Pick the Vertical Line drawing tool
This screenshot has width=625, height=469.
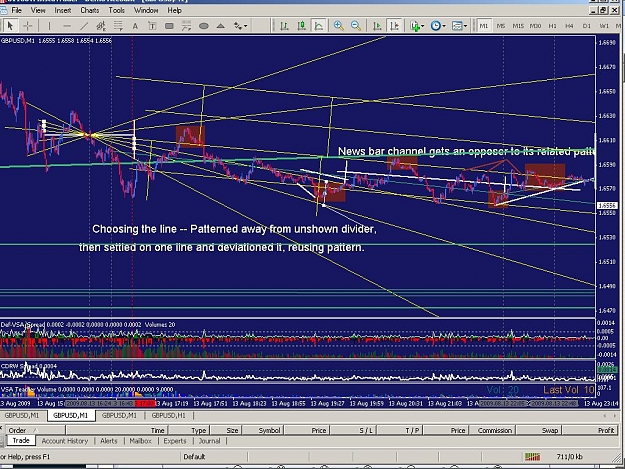(x=49, y=26)
